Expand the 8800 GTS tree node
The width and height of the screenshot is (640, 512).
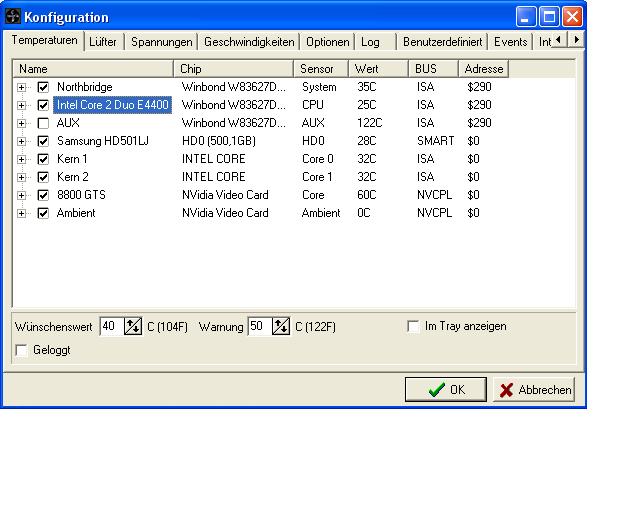point(21,195)
